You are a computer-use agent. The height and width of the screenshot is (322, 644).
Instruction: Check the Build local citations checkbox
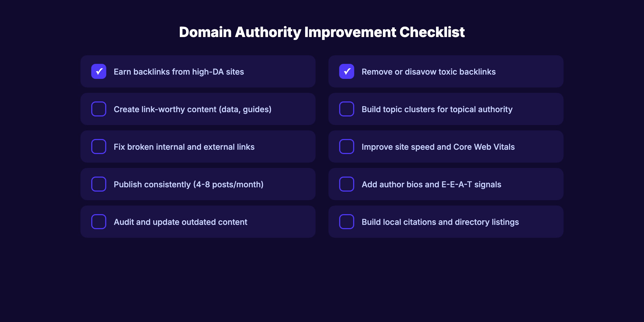[x=347, y=222]
